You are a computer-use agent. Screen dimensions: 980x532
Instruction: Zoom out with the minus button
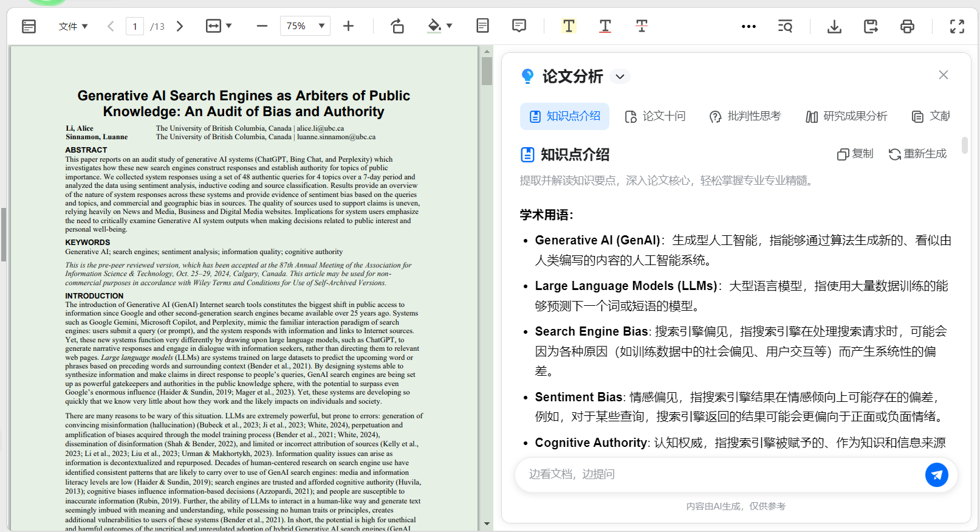[x=262, y=26]
